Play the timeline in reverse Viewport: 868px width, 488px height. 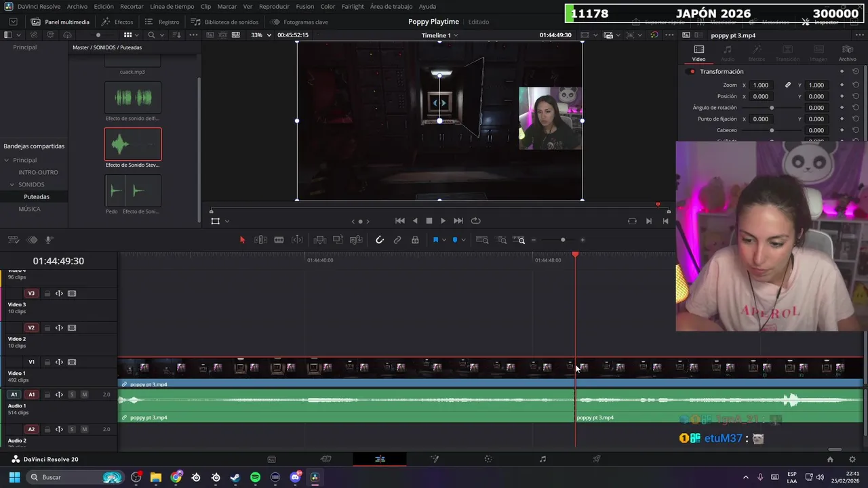tap(415, 221)
